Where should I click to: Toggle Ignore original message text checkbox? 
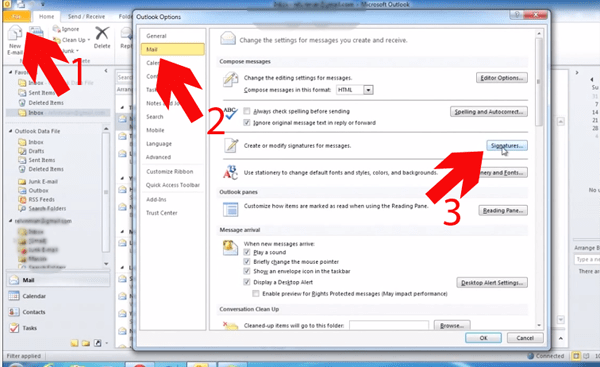pos(247,122)
